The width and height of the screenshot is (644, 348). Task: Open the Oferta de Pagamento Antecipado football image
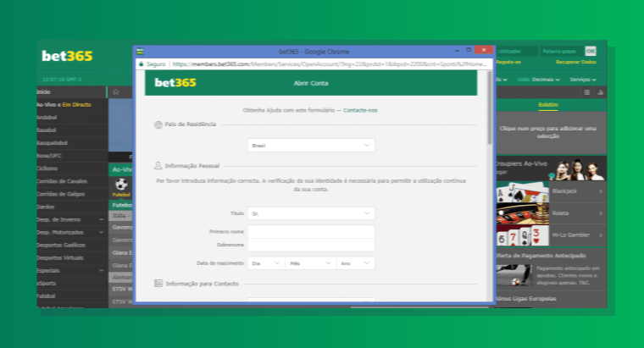pos(514,275)
